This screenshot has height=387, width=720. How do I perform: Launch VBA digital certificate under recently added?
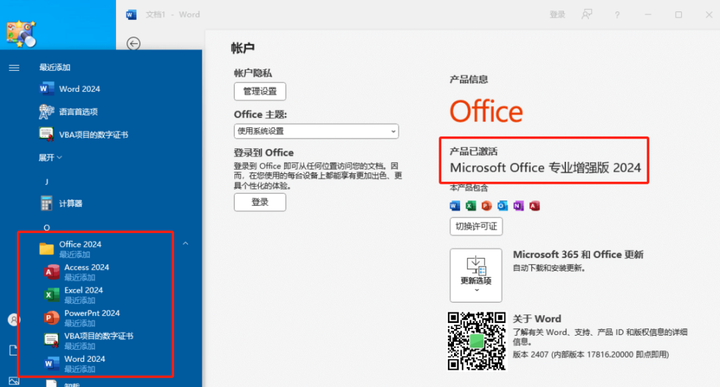(x=84, y=135)
